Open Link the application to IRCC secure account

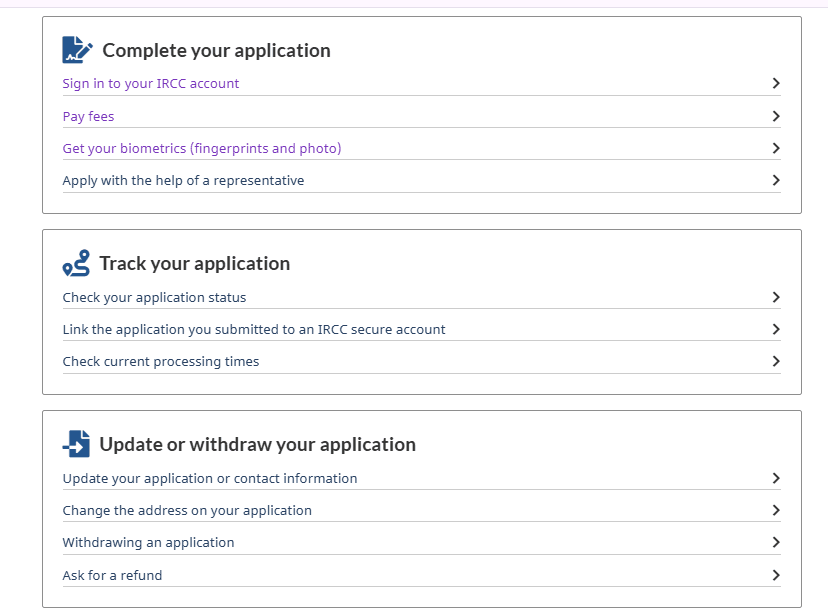[x=254, y=329]
